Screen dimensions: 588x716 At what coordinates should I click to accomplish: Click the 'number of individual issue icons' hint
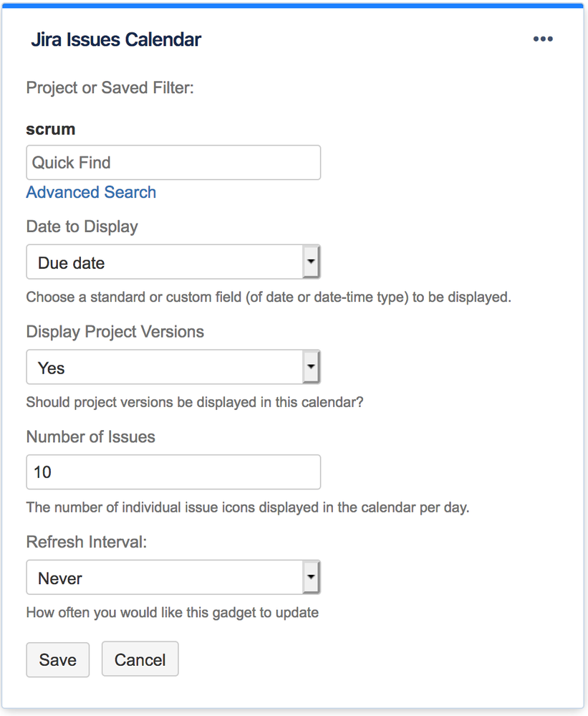[x=247, y=507]
